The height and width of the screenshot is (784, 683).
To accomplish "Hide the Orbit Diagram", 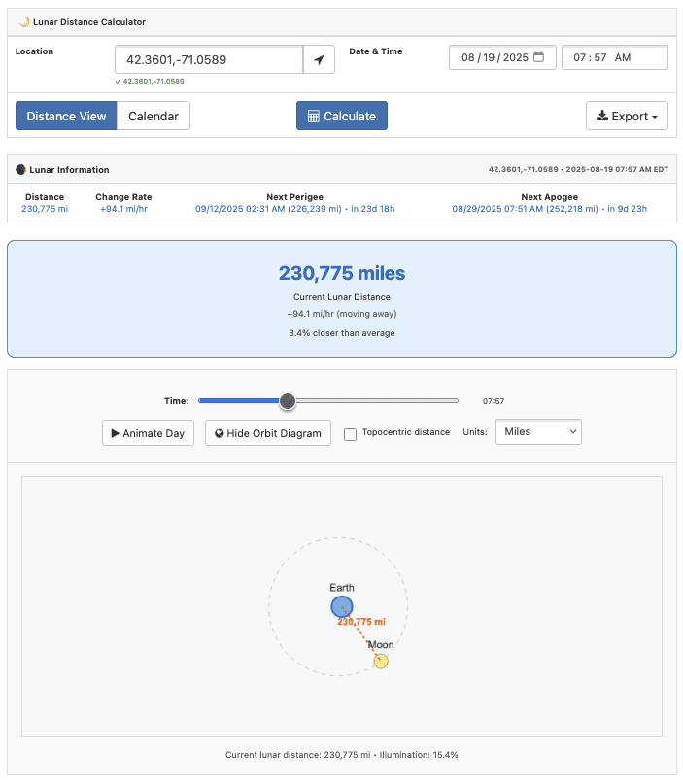I will pyautogui.click(x=268, y=432).
